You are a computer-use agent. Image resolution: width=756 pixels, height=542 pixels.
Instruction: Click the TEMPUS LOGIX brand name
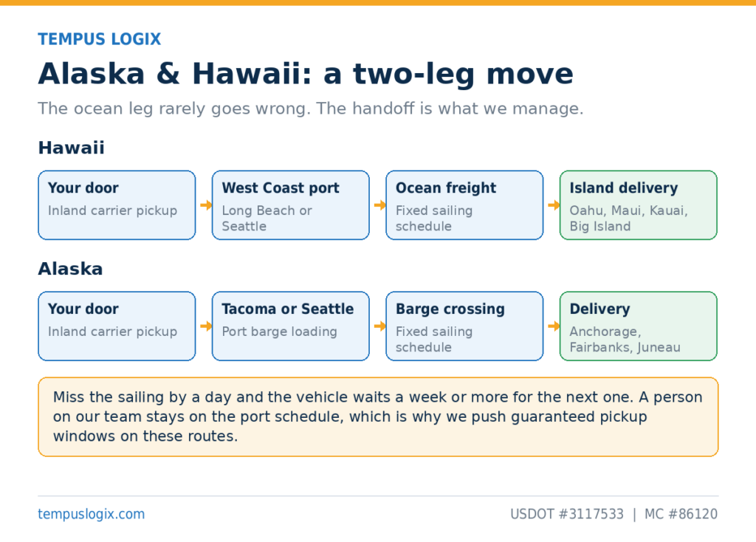(x=100, y=39)
